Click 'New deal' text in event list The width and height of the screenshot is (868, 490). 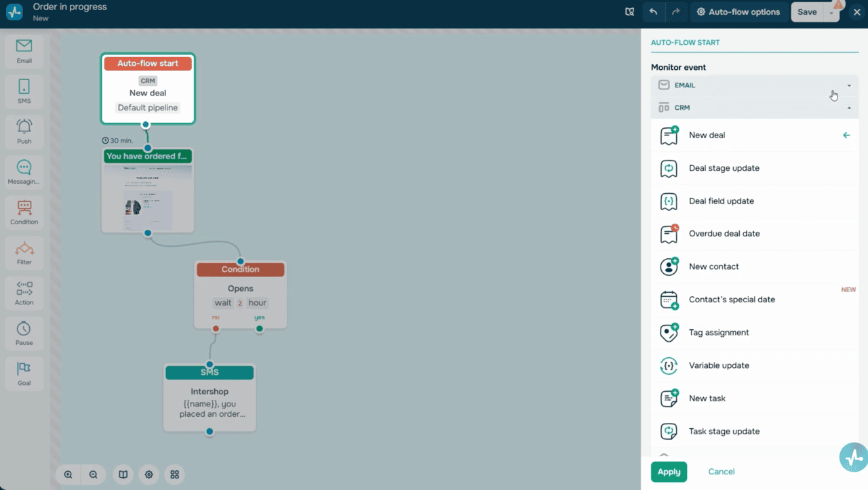tap(707, 135)
